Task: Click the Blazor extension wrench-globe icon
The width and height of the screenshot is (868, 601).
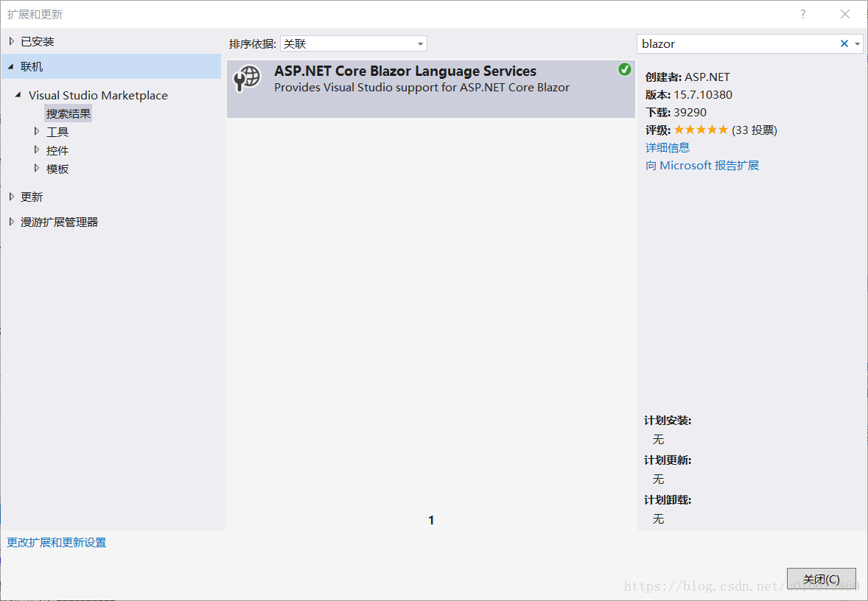Action: [x=246, y=78]
